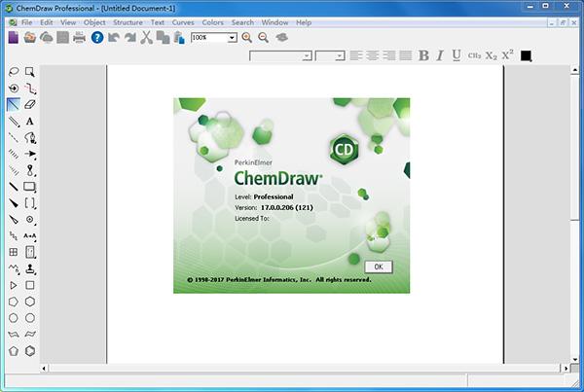Image resolution: width=584 pixels, height=392 pixels.
Task: Click OK on the About dialog
Action: click(x=379, y=267)
